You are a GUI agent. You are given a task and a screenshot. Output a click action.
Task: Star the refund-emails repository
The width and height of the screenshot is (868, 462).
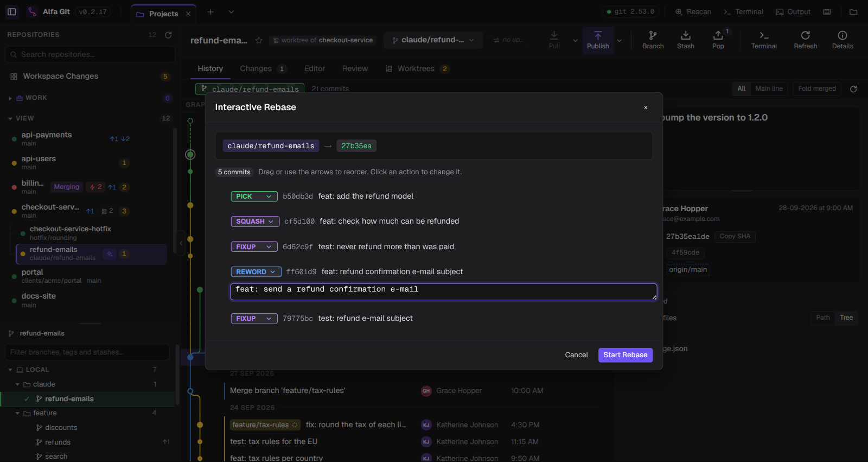point(259,41)
